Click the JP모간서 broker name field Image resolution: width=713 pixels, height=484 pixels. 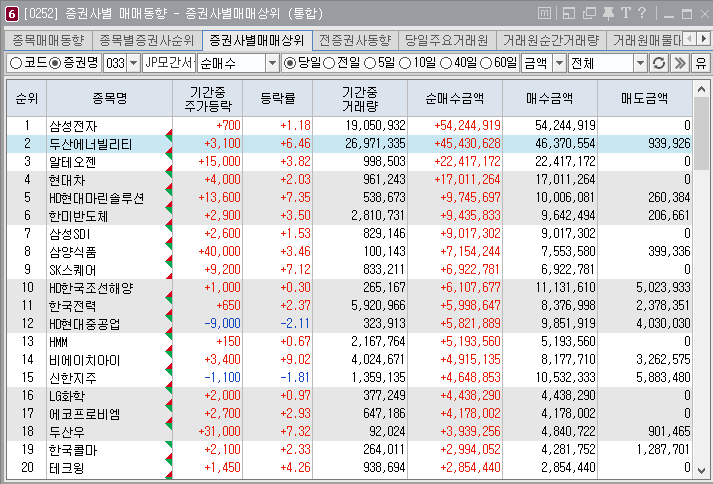169,63
